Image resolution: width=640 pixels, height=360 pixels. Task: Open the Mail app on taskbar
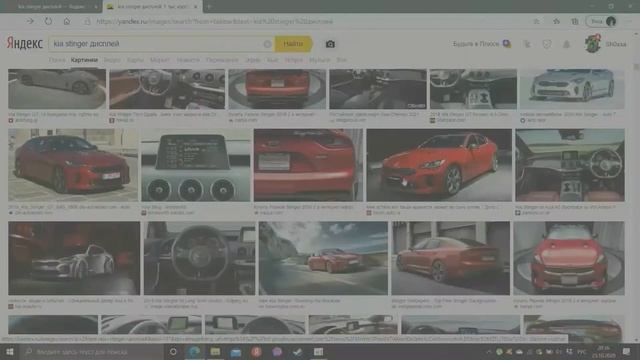click(x=236, y=352)
